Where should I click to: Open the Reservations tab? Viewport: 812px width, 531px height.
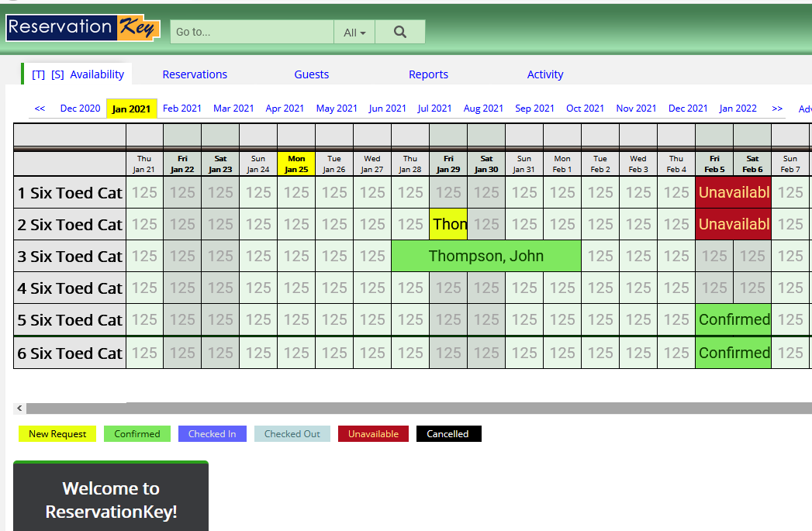195,74
